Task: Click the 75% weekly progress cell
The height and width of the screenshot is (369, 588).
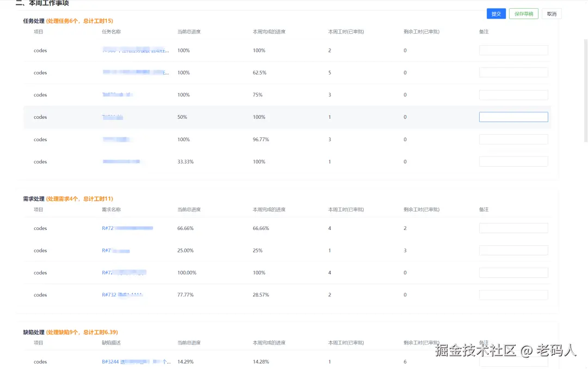Action: (258, 95)
